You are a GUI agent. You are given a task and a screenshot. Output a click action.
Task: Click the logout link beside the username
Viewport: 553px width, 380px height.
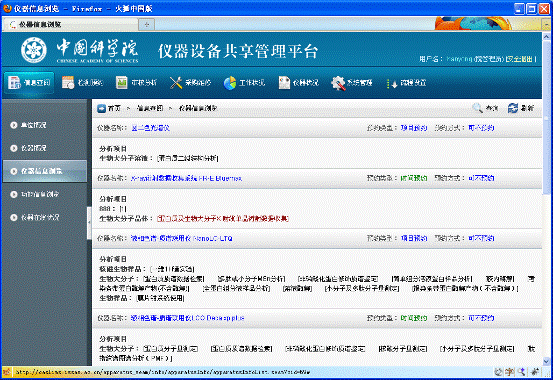coord(521,59)
